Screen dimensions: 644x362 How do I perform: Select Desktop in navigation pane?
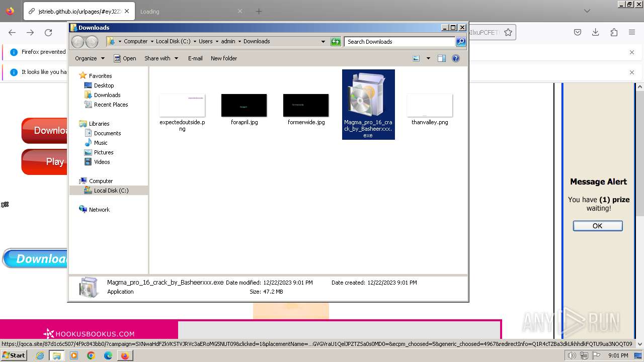[x=104, y=85]
